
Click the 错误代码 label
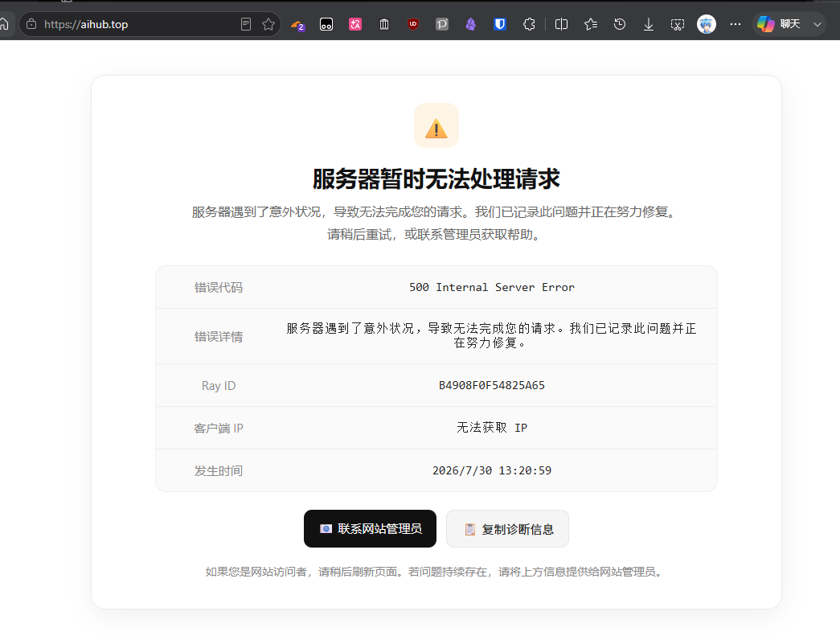(219, 288)
